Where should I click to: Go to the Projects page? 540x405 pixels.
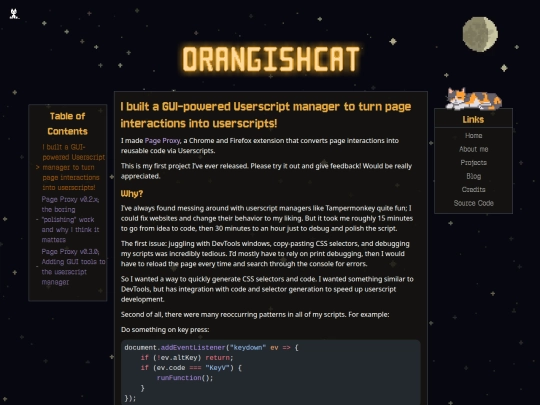point(474,163)
